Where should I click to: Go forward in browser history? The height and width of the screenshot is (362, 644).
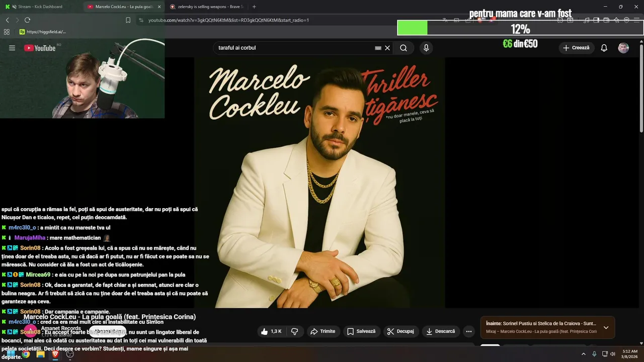pos(17,20)
